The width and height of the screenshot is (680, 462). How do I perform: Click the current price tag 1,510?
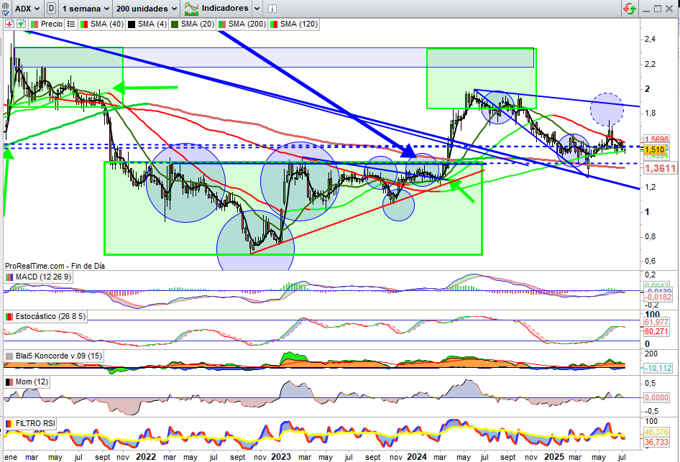coord(654,150)
